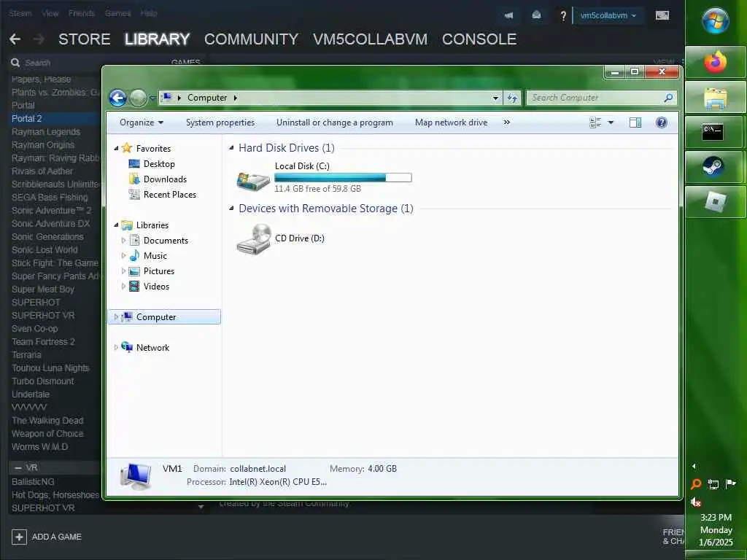Viewport: 747px width, 560px height.
Task: Select the Local Disk (C:) drive icon
Action: tap(253, 180)
